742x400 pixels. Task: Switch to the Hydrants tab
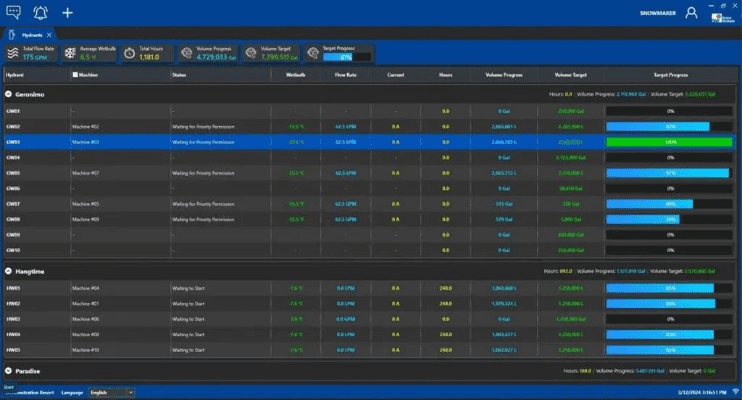(32, 33)
